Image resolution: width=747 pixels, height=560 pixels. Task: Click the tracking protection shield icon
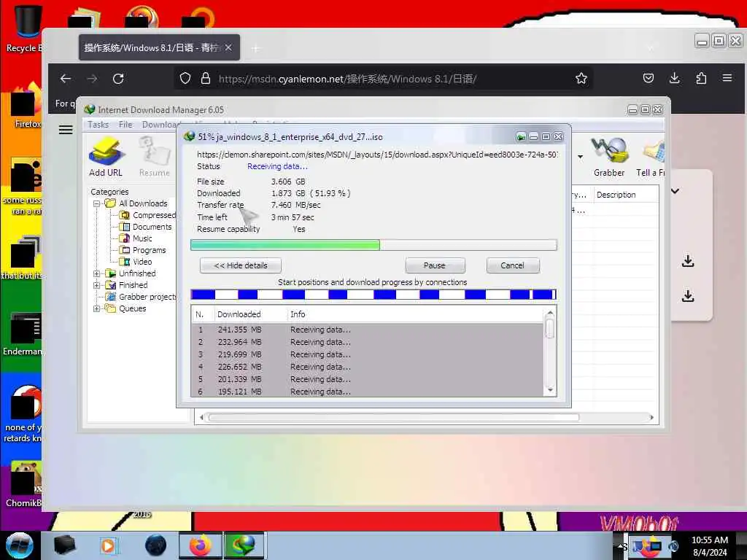(185, 79)
